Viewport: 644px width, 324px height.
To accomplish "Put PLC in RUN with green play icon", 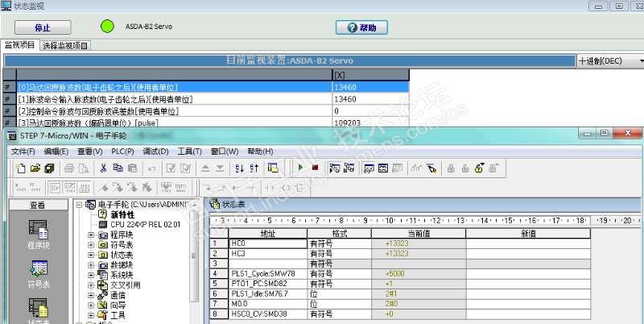I will (300, 168).
